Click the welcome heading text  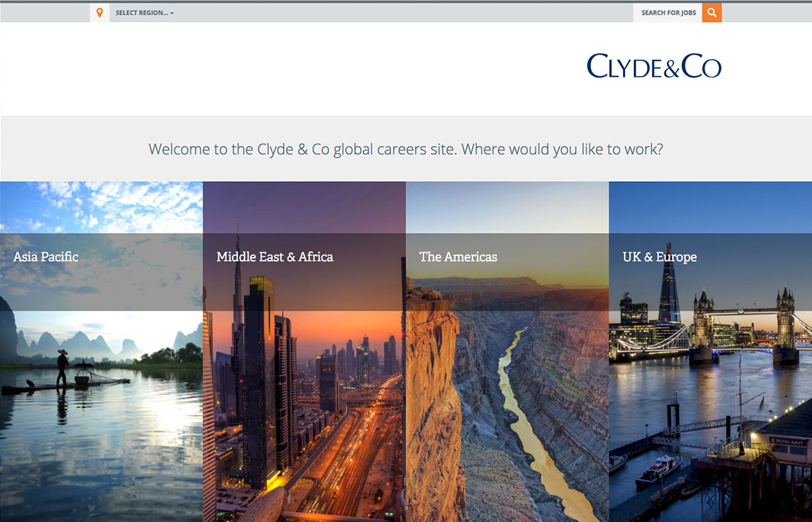pyautogui.click(x=406, y=149)
